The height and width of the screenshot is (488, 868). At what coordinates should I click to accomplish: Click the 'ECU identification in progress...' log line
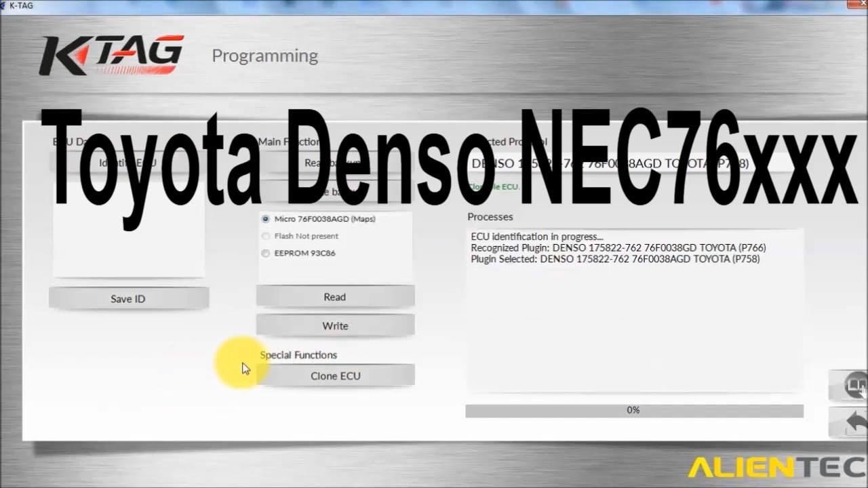[537, 237]
